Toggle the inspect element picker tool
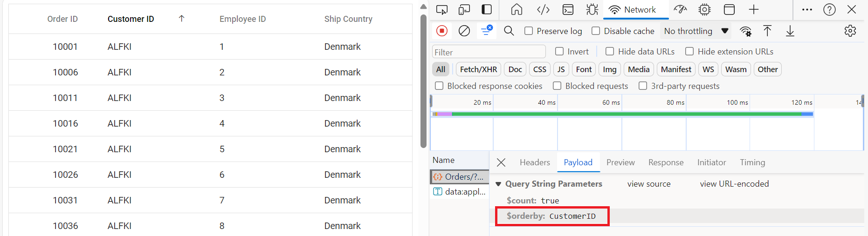This screenshot has width=868, height=236. [x=441, y=9]
